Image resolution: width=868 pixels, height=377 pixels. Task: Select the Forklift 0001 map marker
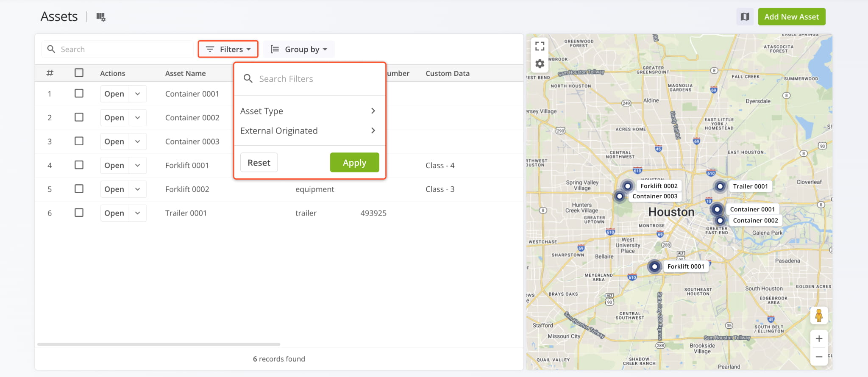654,266
